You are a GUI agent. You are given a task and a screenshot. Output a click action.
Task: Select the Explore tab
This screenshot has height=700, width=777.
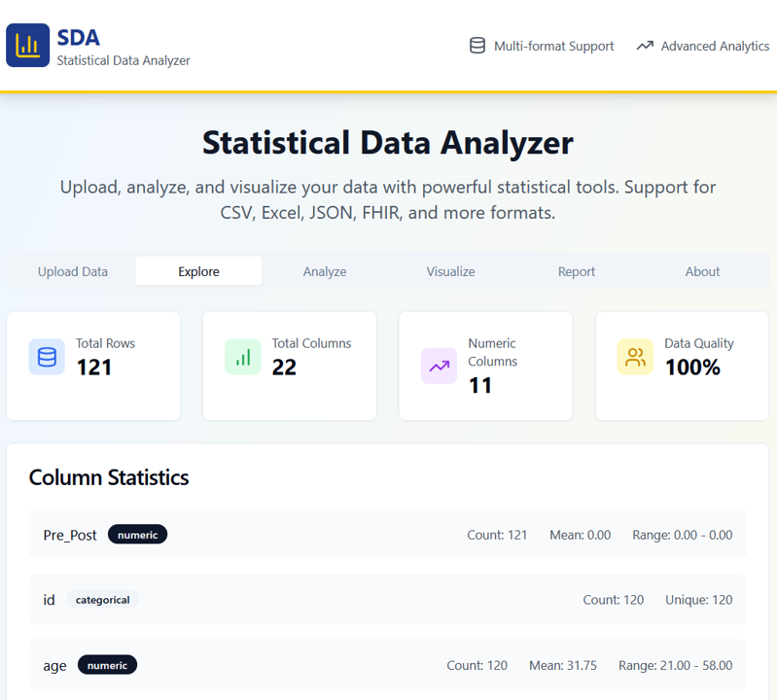point(198,271)
